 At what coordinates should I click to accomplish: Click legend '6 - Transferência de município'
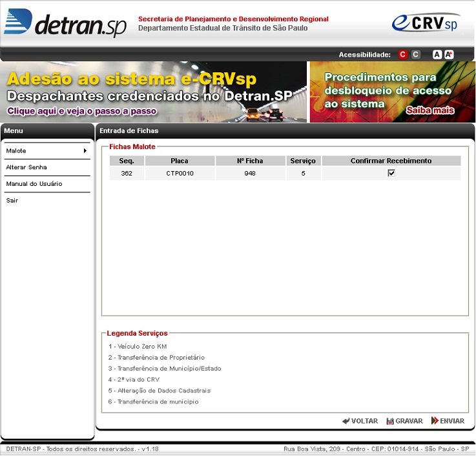153,401
